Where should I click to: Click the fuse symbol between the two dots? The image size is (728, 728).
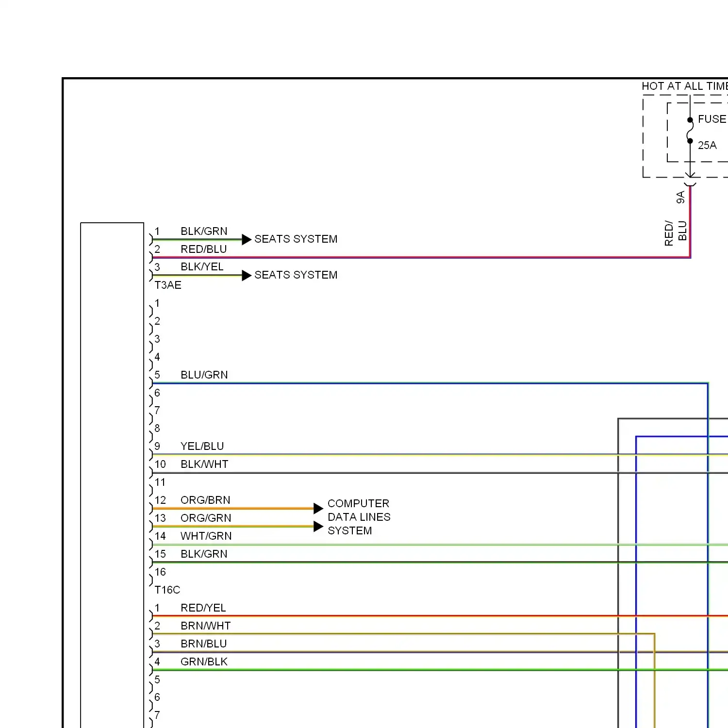pos(690,130)
